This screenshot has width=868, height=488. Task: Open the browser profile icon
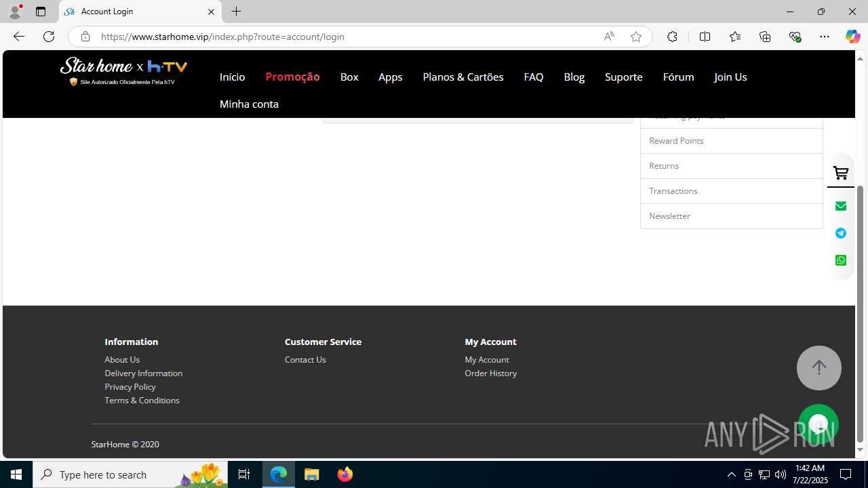15,12
